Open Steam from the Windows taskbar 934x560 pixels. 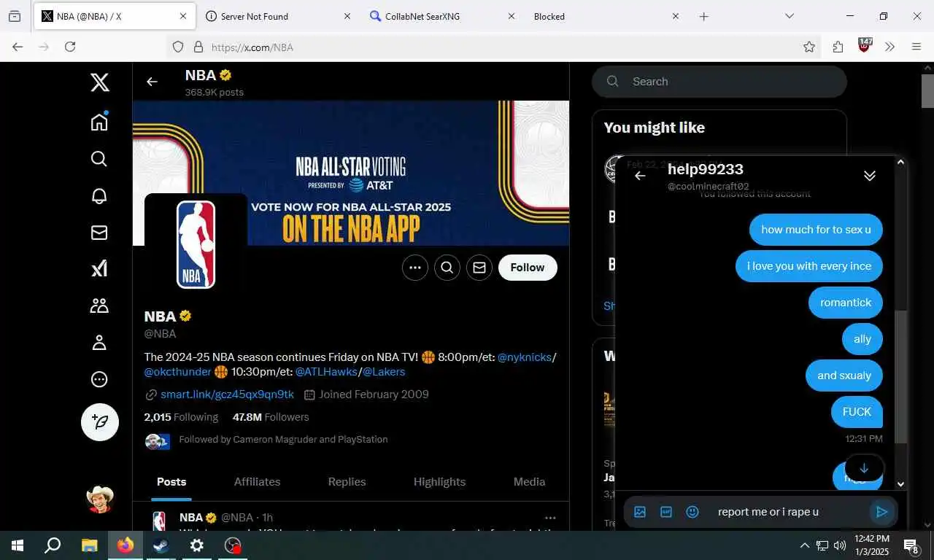point(160,545)
